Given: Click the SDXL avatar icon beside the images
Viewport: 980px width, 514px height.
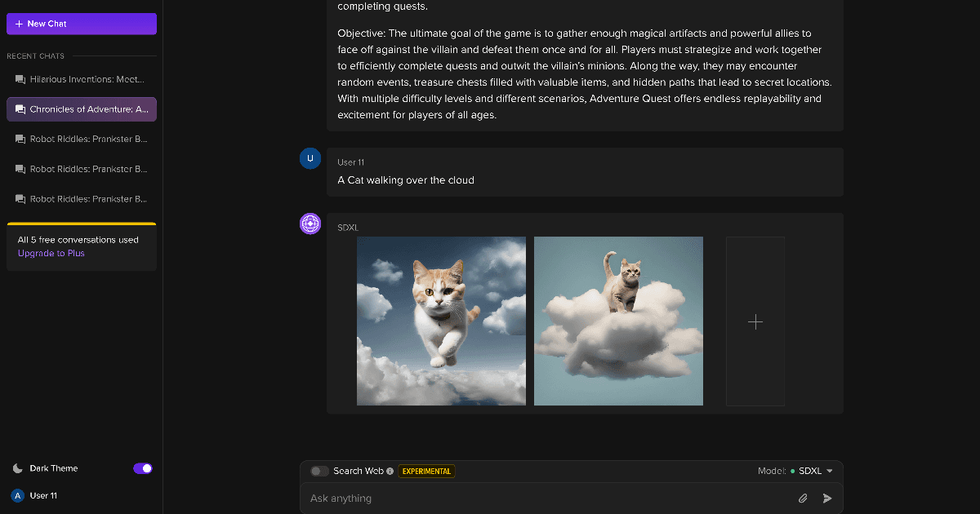Looking at the screenshot, I should pyautogui.click(x=310, y=223).
